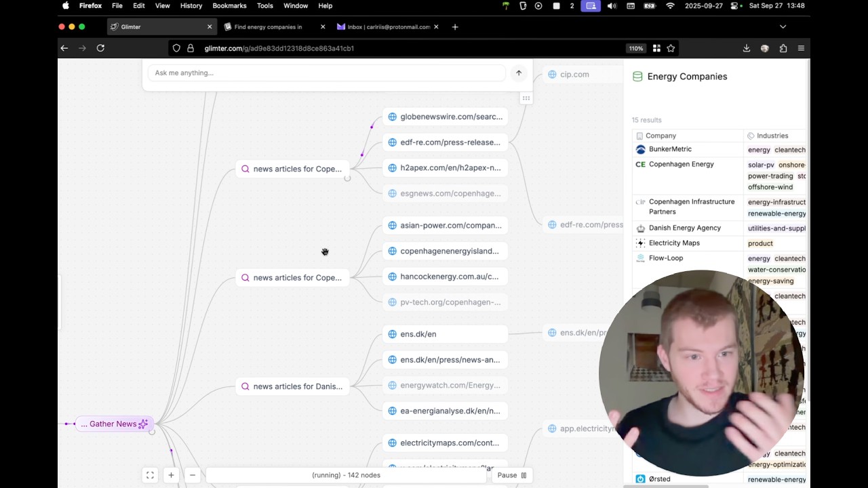
Task: Click the Energy Companies panel title
Action: coord(687,77)
